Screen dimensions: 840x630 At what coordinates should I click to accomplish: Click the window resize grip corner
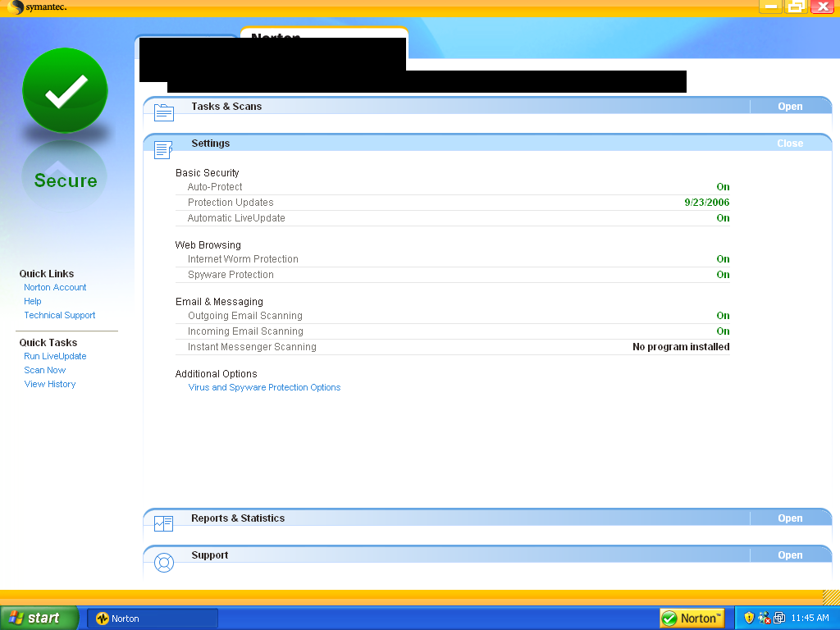click(x=832, y=597)
